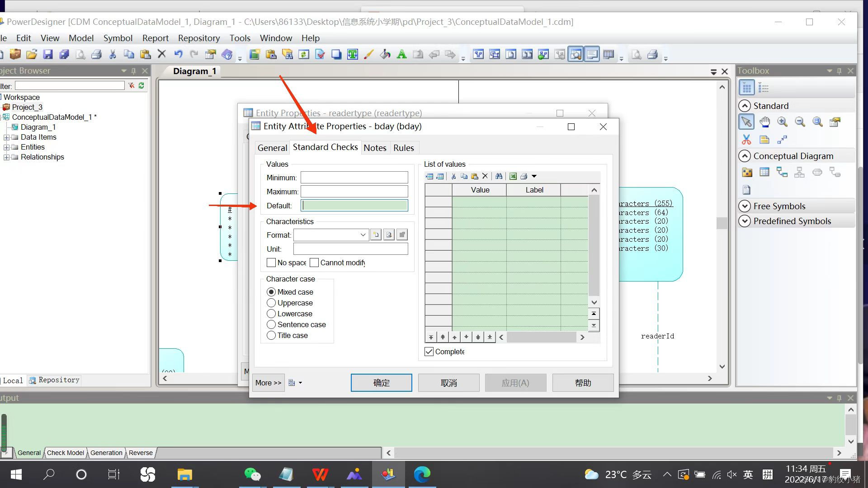Select the Entity tool in Conceptual Diagram
Image resolution: width=868 pixels, height=488 pixels.
click(x=764, y=172)
